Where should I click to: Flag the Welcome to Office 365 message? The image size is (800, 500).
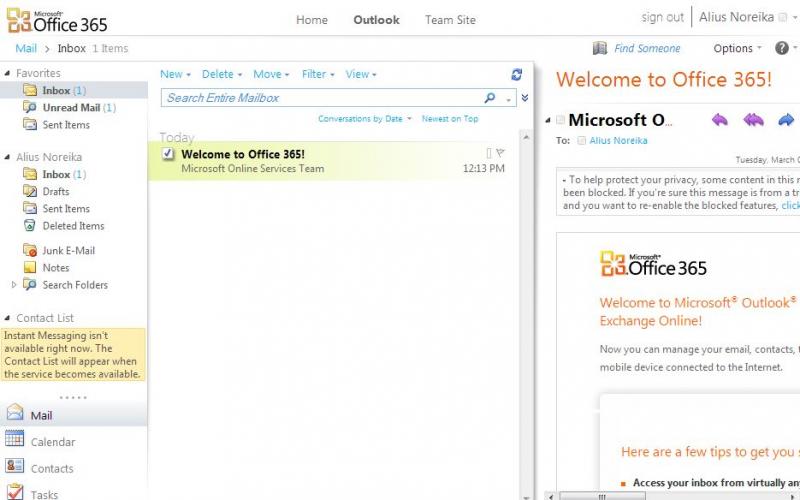(500, 153)
